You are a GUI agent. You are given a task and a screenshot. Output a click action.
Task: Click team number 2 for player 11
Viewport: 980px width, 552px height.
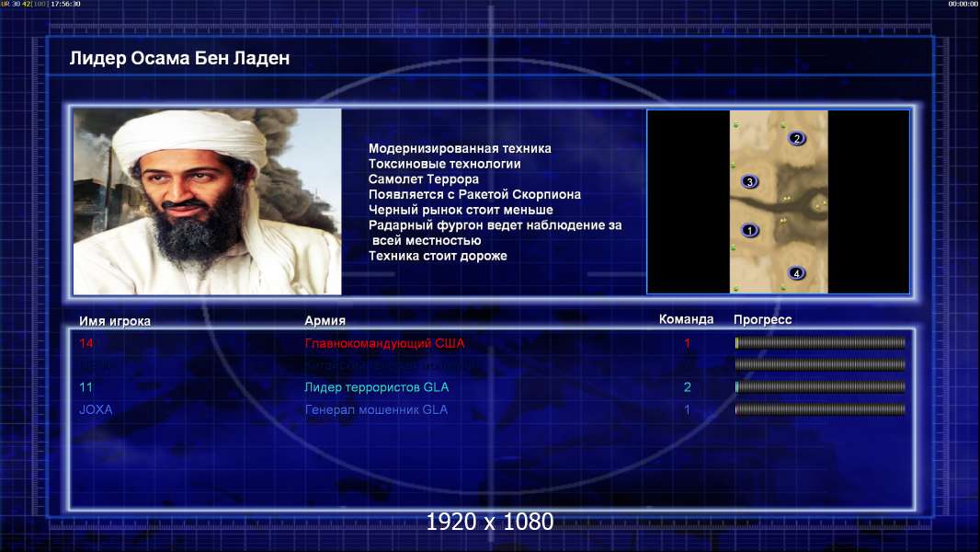687,387
